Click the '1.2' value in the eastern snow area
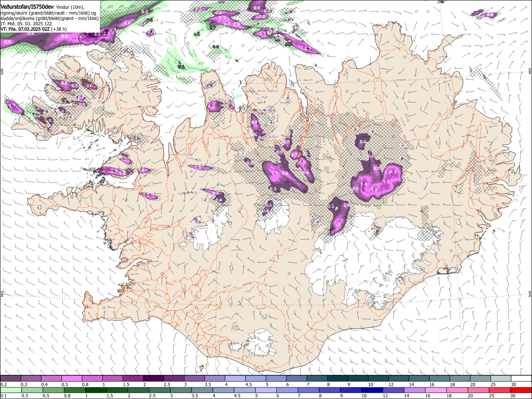Image resolution: width=532 pixels, height=399 pixels. click(374, 190)
